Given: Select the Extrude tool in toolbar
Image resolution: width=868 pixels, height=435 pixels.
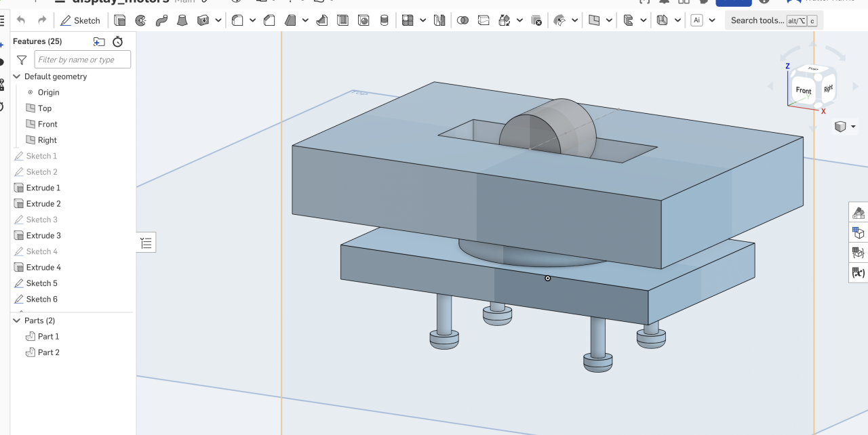Looking at the screenshot, I should click(x=120, y=20).
